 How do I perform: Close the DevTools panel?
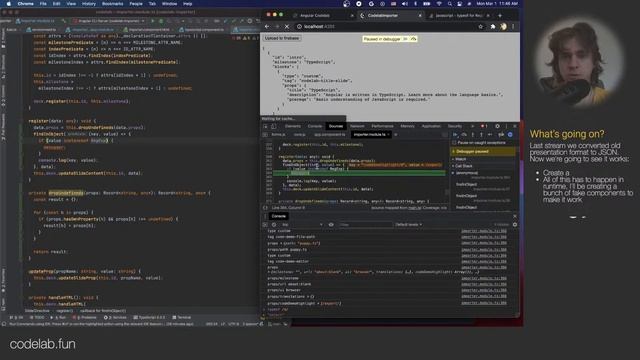tap(515, 127)
